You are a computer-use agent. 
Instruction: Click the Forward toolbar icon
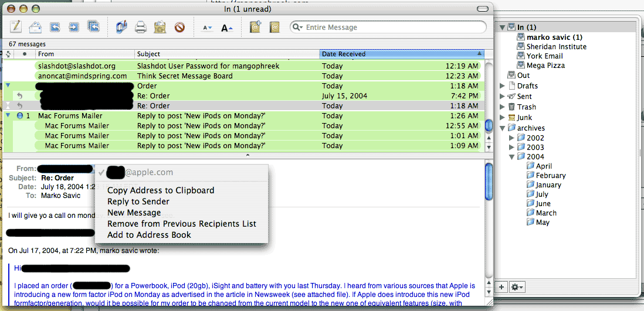pyautogui.click(x=74, y=28)
